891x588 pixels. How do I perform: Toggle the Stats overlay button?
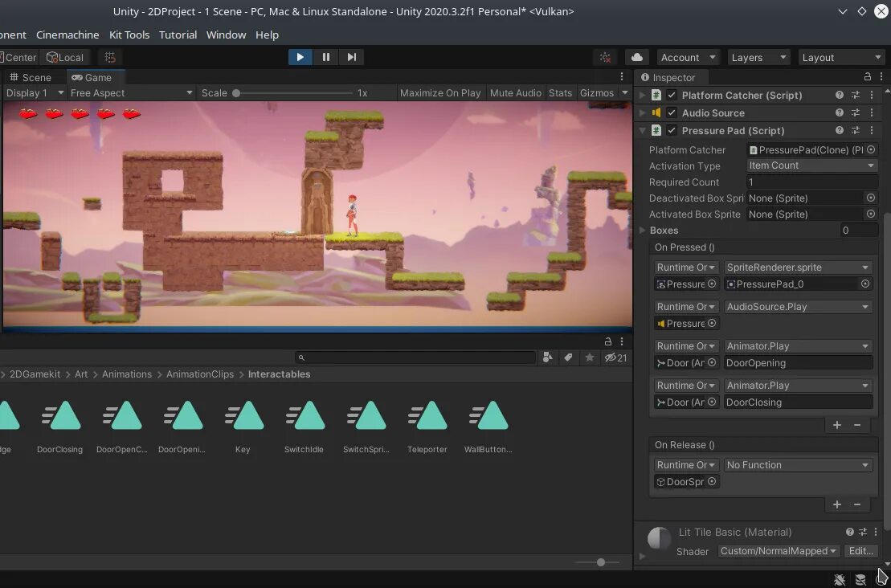(x=560, y=92)
